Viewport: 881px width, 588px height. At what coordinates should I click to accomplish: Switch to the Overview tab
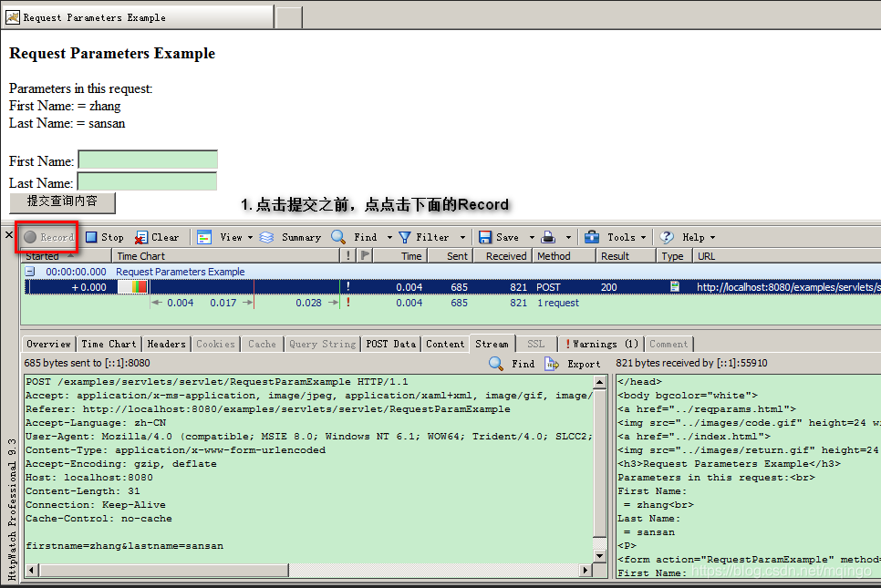point(48,344)
